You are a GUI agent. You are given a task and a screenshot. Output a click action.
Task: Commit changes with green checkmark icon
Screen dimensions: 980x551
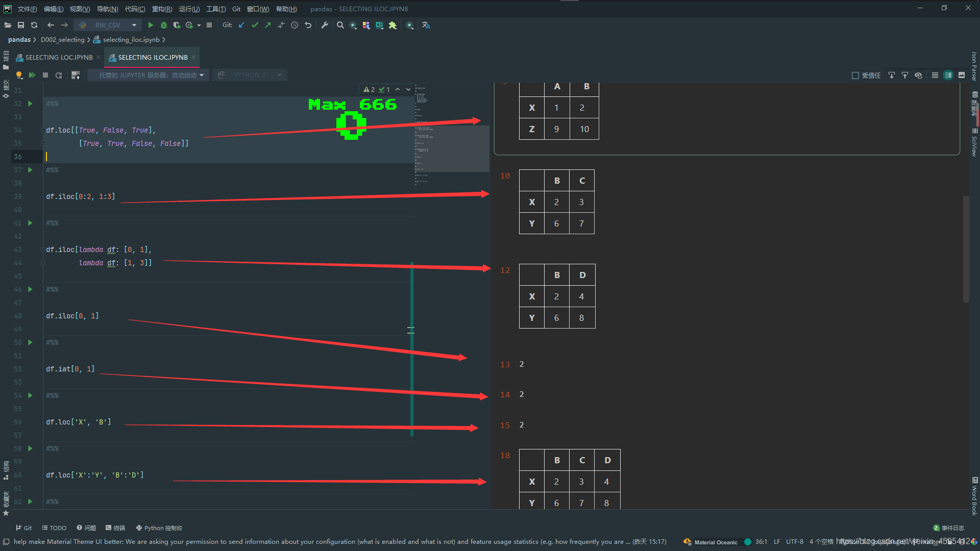pos(255,25)
